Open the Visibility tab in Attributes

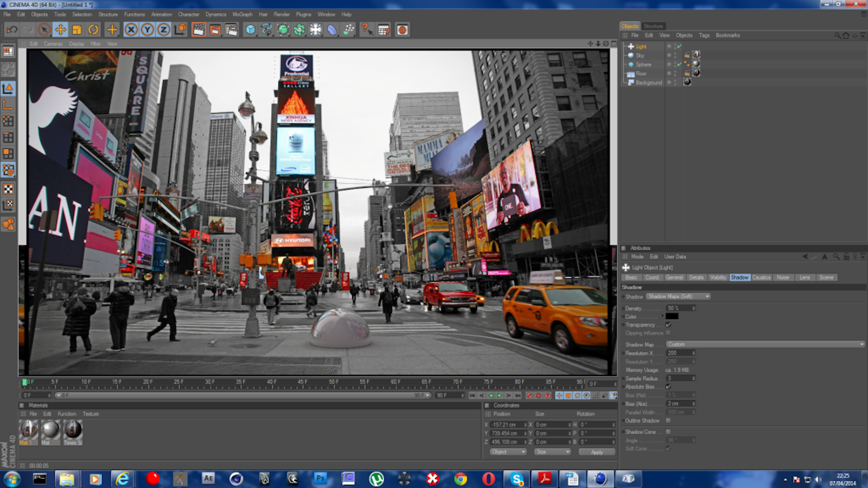[718, 277]
